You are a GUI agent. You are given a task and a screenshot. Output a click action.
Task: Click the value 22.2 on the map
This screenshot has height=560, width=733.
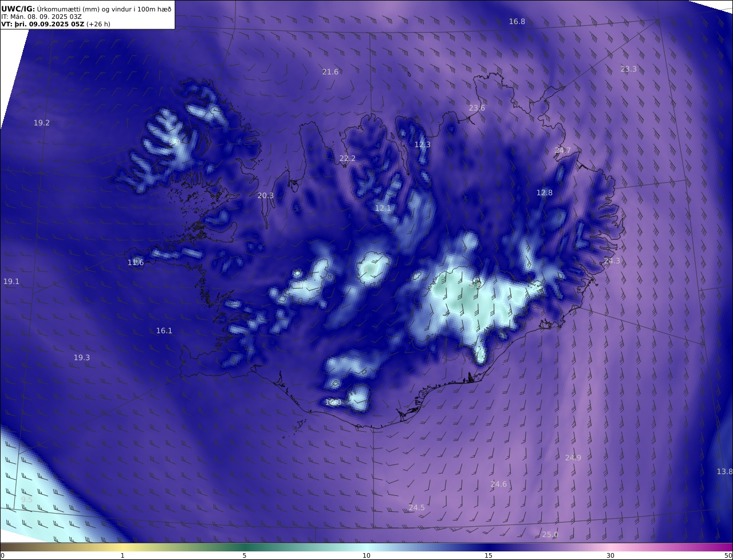coord(348,158)
